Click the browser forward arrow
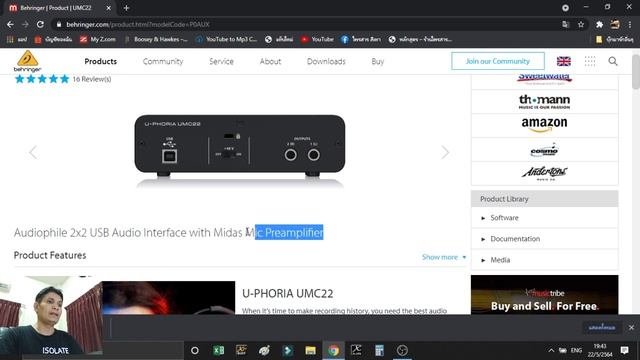Viewport: 640px width, 360px height. point(25,24)
